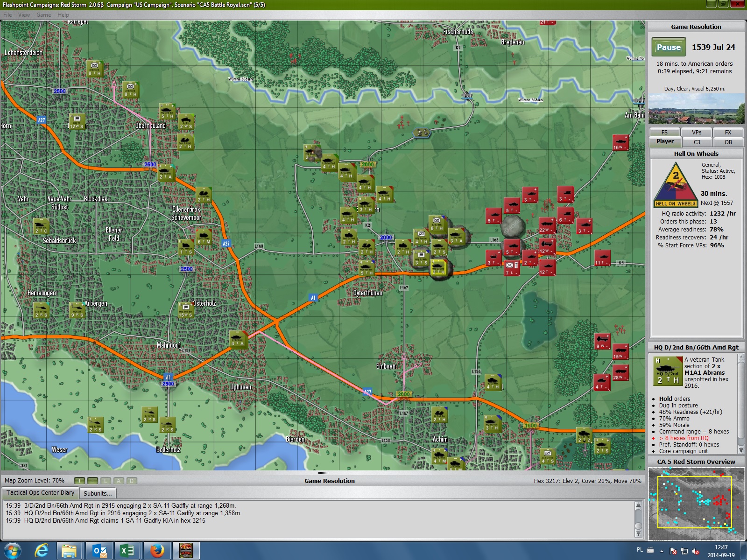Open the Subunits... tab
Viewport: 747px width, 560px height.
(98, 493)
